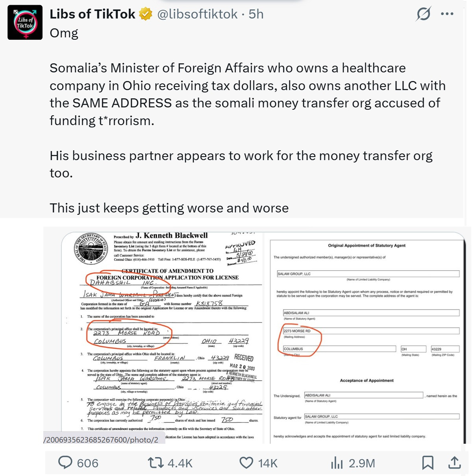
Task: Click the 606 replies count
Action: tap(87, 463)
